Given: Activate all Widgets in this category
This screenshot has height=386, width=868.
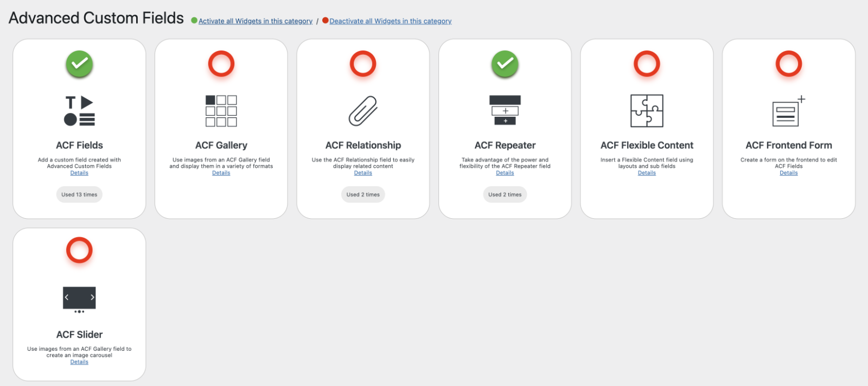Looking at the screenshot, I should pos(255,21).
